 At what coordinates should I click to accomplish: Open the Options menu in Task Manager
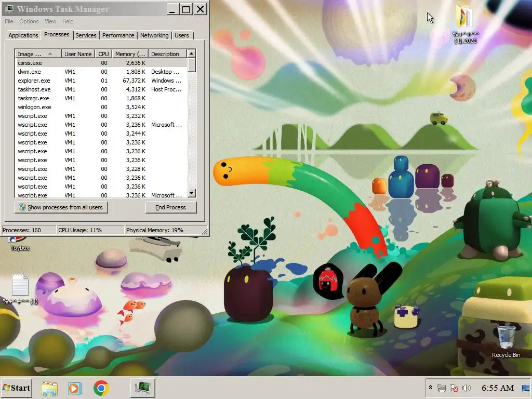coord(29,21)
